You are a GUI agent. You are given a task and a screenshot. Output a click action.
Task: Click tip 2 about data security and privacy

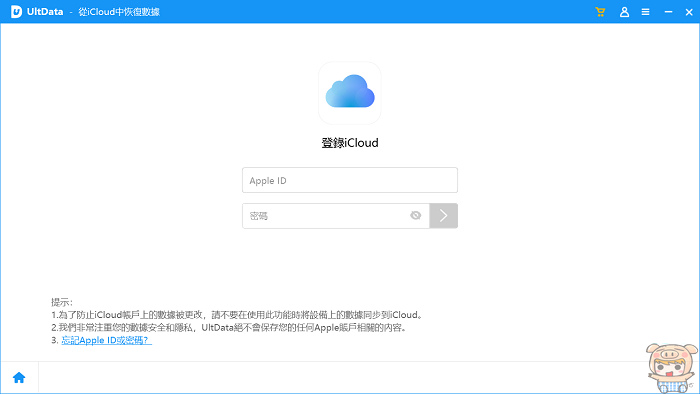(229, 328)
